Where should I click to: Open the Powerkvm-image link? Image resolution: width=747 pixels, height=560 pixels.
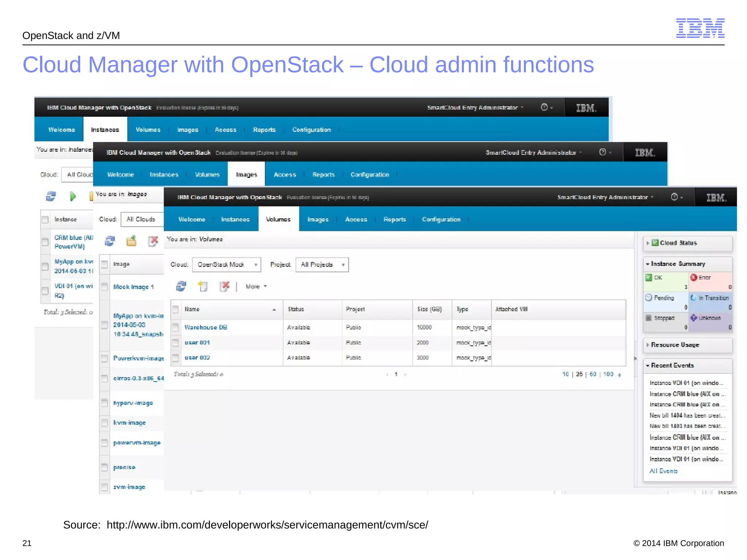[x=139, y=358]
